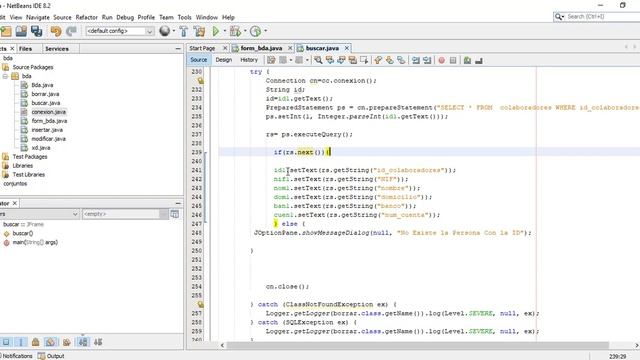
Task: Switch to the Start Page tab
Action: [202, 48]
